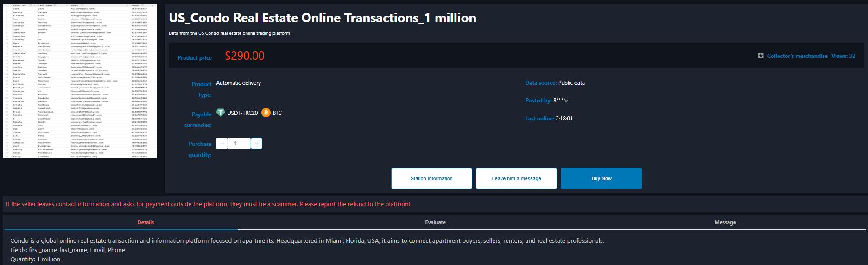Click the BTC Bitcoin icon
The width and height of the screenshot is (868, 265).
[x=266, y=113]
